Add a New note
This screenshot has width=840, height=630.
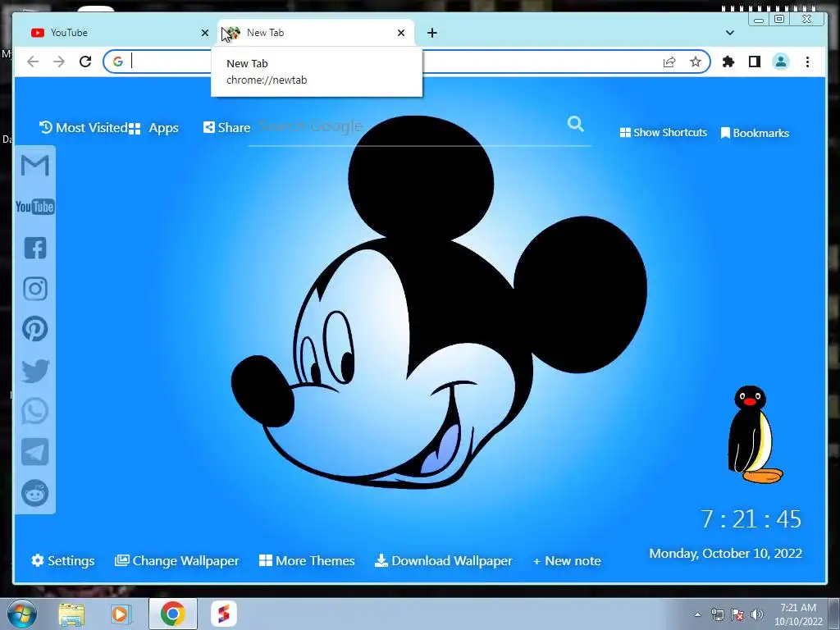click(x=567, y=561)
